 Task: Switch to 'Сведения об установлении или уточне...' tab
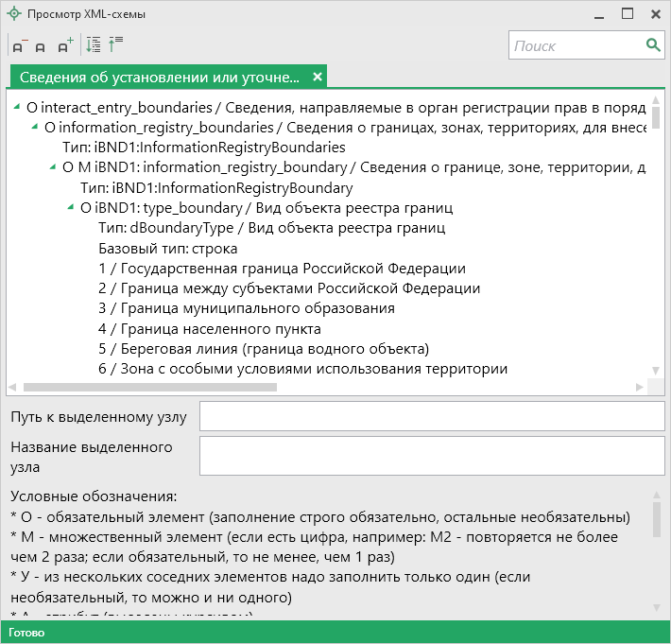click(x=159, y=78)
